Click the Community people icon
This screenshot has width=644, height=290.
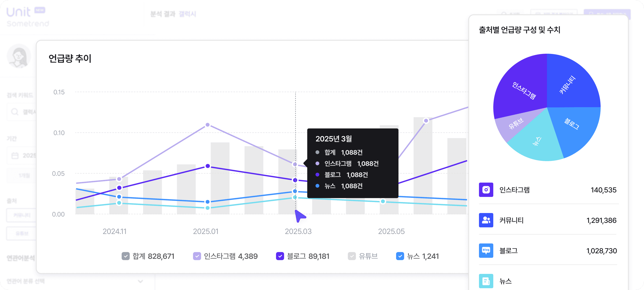click(486, 220)
